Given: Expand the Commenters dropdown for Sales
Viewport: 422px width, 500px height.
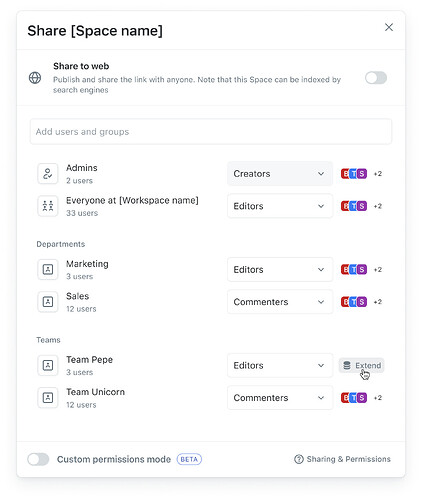Looking at the screenshot, I should point(280,302).
